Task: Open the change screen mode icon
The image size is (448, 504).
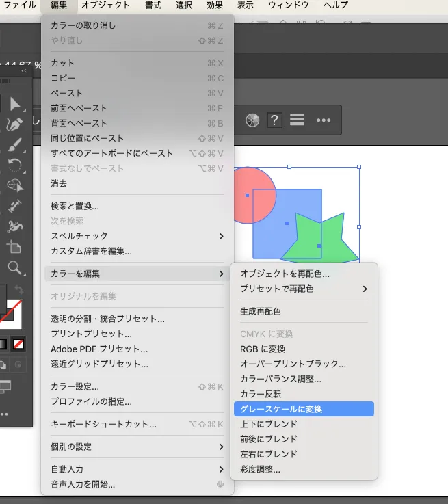Action: [5, 386]
